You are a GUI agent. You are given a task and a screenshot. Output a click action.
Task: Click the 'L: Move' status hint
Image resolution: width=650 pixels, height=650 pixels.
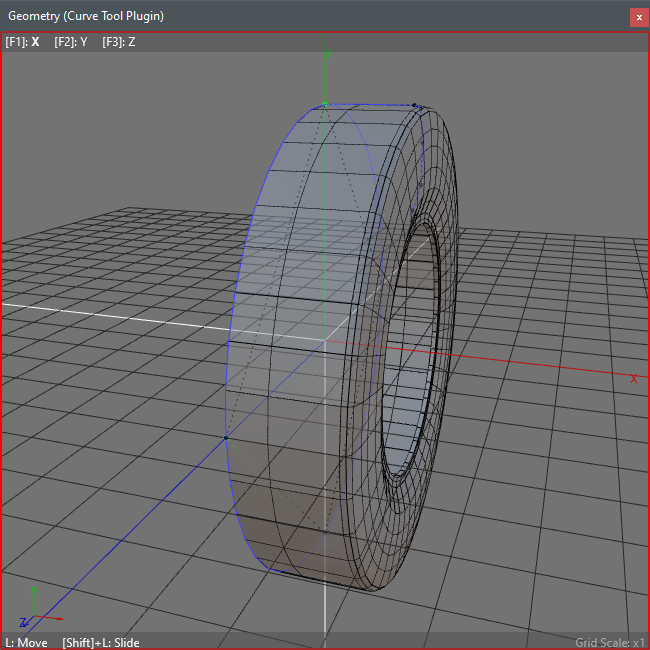click(x=26, y=643)
